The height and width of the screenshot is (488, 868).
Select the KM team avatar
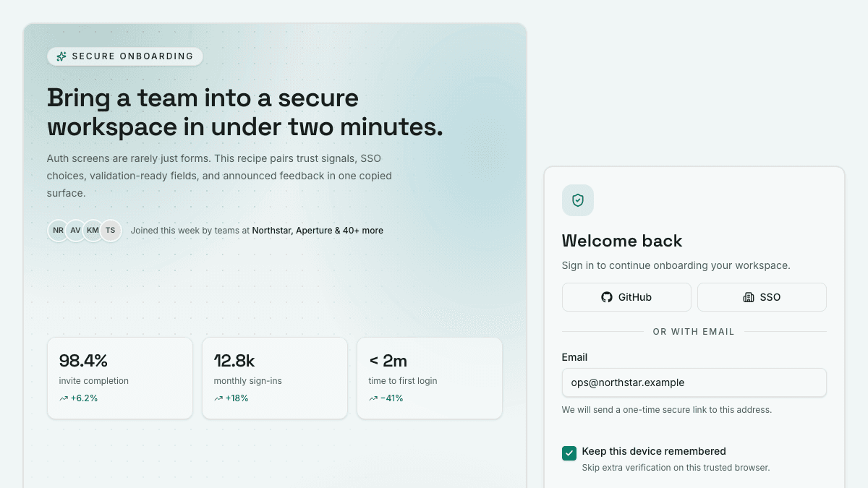point(93,231)
